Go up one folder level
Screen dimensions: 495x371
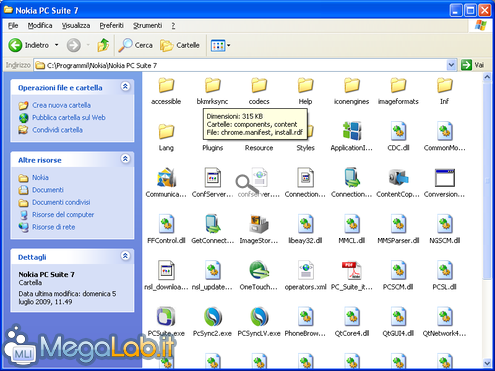pos(103,45)
